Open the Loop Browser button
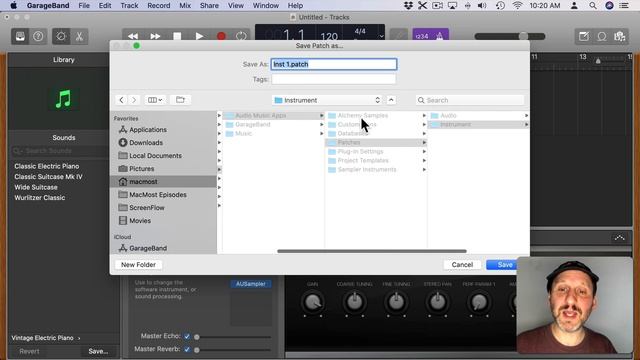640x360 pixels. [602, 36]
